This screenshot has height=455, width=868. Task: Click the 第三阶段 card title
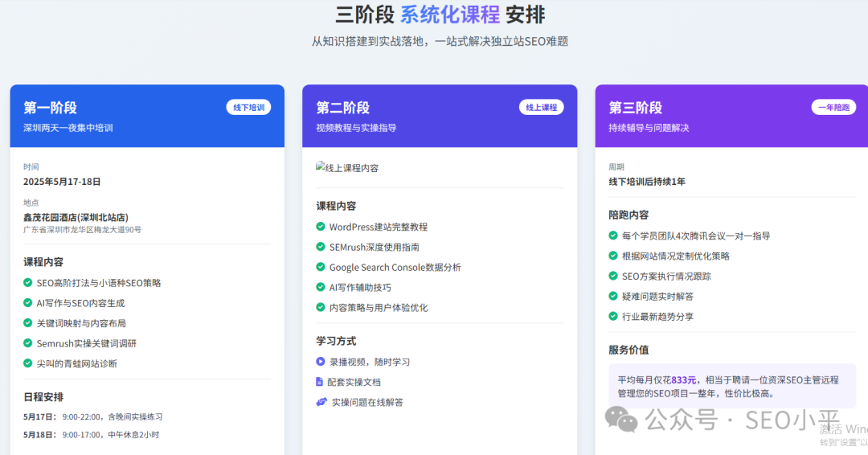[636, 108]
